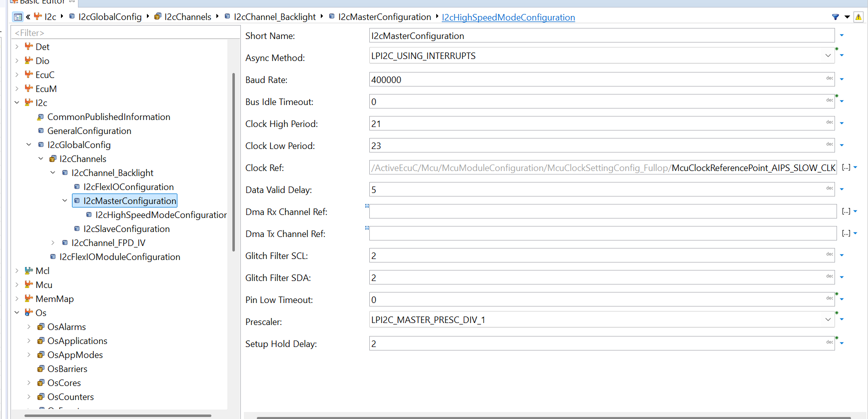Open I2cHighSpeedModeConfiguration breadcrumb link

point(508,17)
